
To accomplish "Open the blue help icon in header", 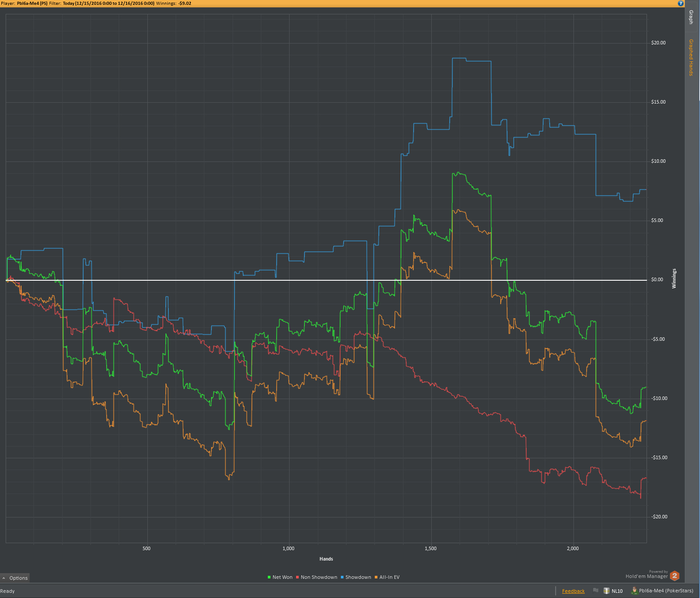I will 680,3.
